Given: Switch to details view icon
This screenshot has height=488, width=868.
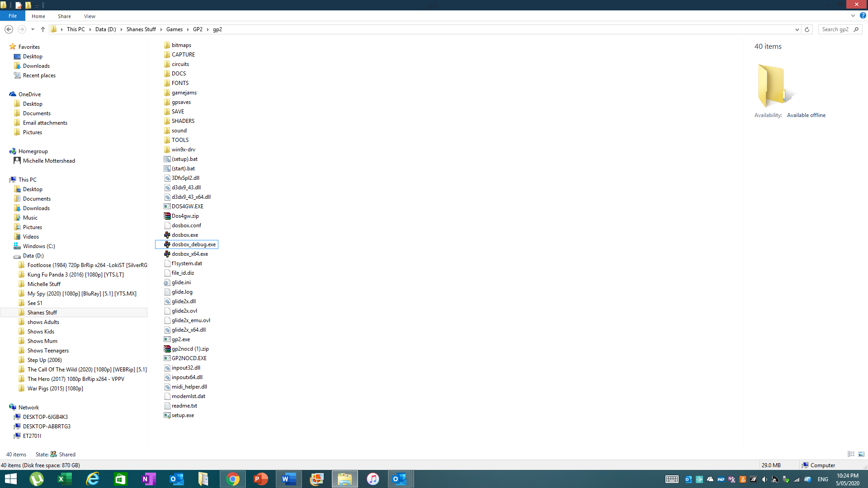Looking at the screenshot, I should (x=851, y=454).
